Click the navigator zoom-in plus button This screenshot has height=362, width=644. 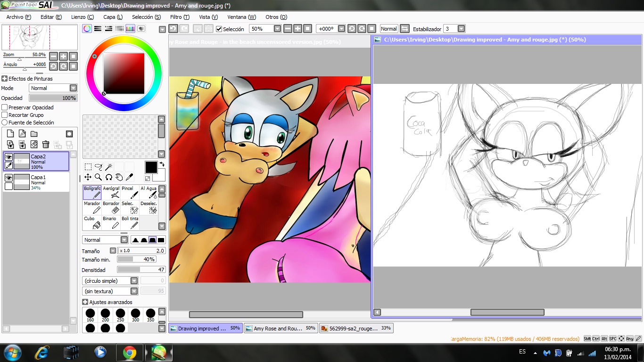(x=63, y=56)
